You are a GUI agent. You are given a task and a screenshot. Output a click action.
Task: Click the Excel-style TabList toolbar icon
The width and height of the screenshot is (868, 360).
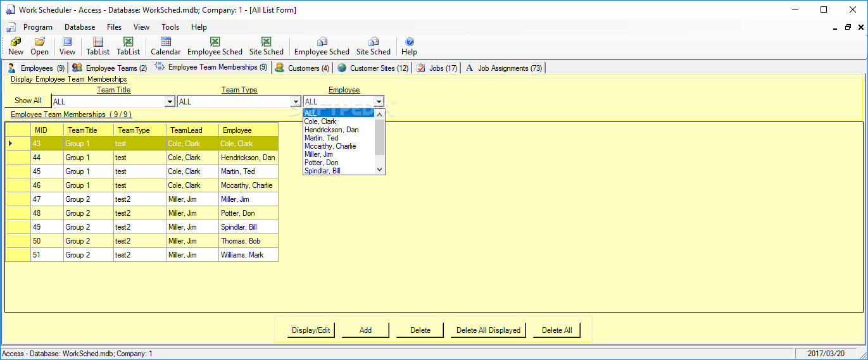[128, 46]
